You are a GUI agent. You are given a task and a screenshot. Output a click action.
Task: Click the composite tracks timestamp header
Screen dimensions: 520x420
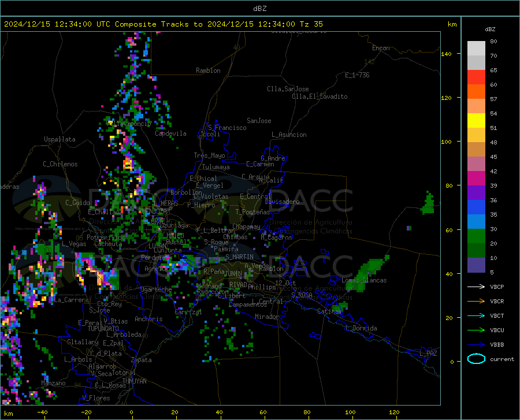pyautogui.click(x=163, y=24)
